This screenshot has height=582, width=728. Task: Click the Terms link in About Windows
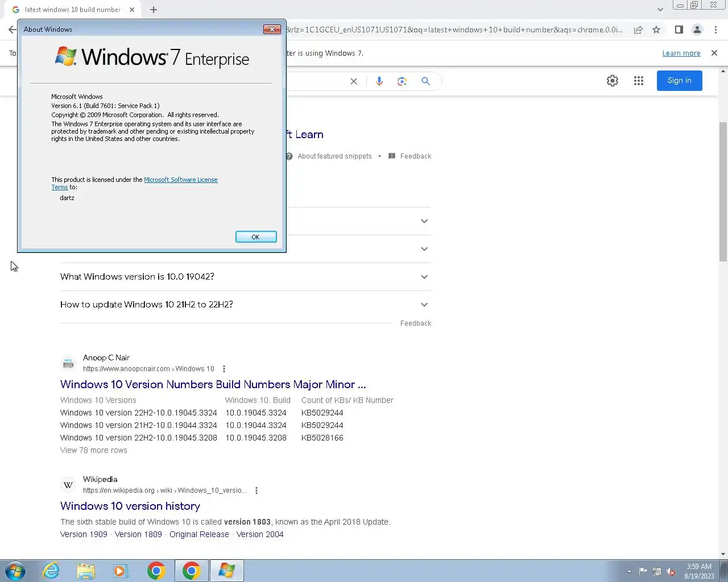[x=60, y=187]
